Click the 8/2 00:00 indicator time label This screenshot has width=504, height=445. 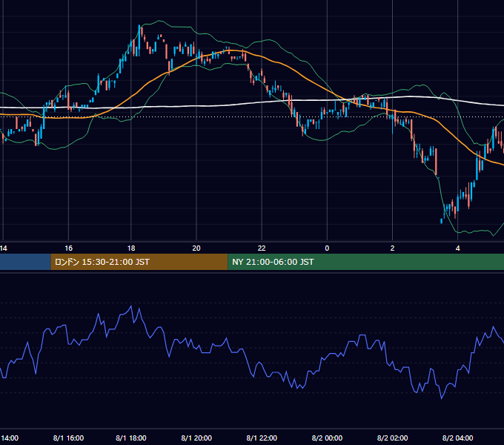(x=327, y=438)
